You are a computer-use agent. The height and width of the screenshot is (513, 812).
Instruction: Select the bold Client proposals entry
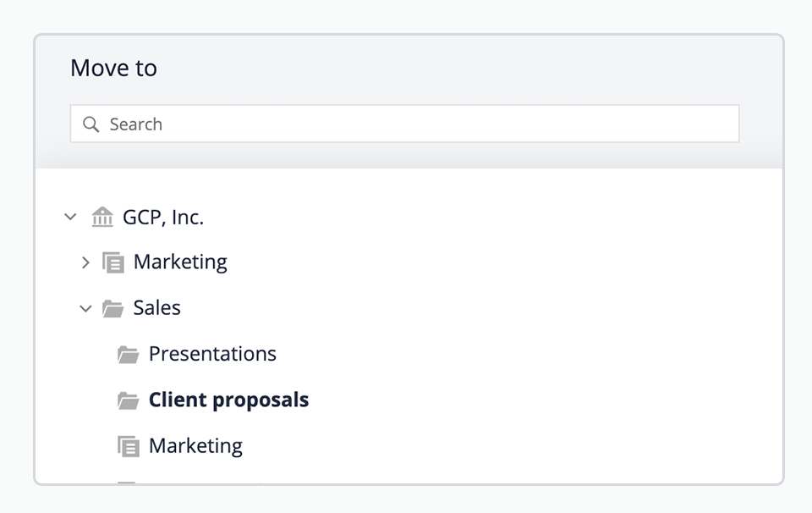[x=228, y=400]
